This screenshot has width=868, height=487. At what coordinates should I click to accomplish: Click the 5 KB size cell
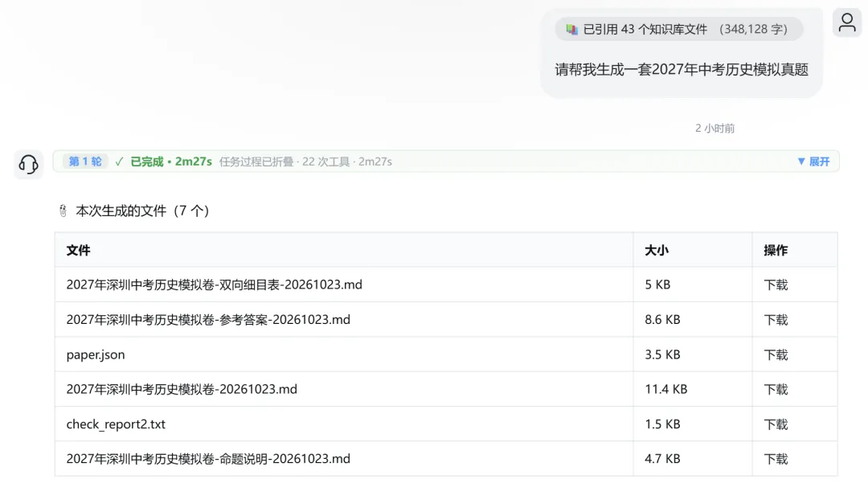click(x=657, y=285)
